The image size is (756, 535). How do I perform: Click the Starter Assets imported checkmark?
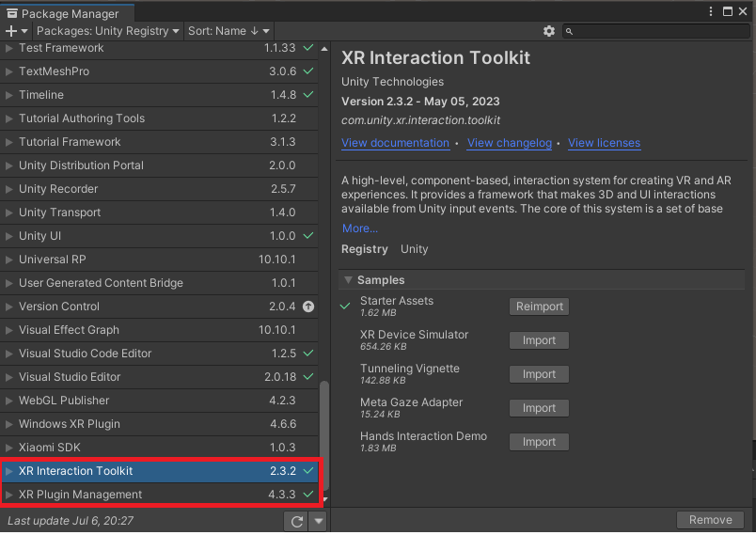point(345,307)
